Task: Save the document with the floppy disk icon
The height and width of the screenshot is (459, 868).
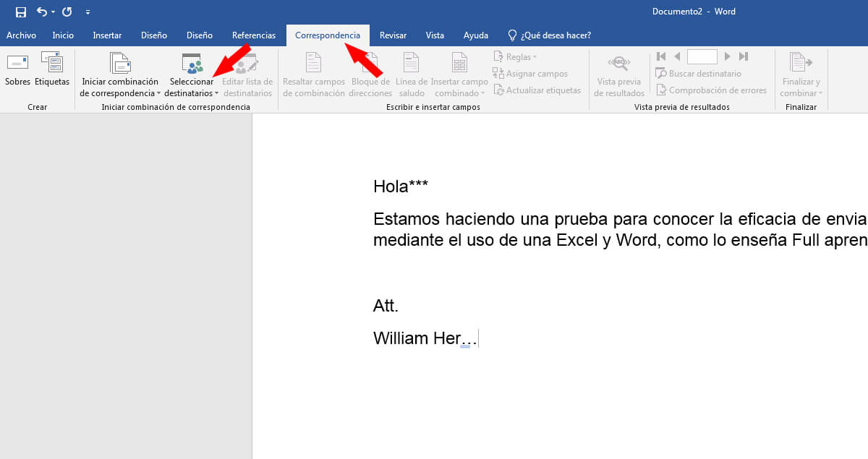Action: click(x=21, y=12)
